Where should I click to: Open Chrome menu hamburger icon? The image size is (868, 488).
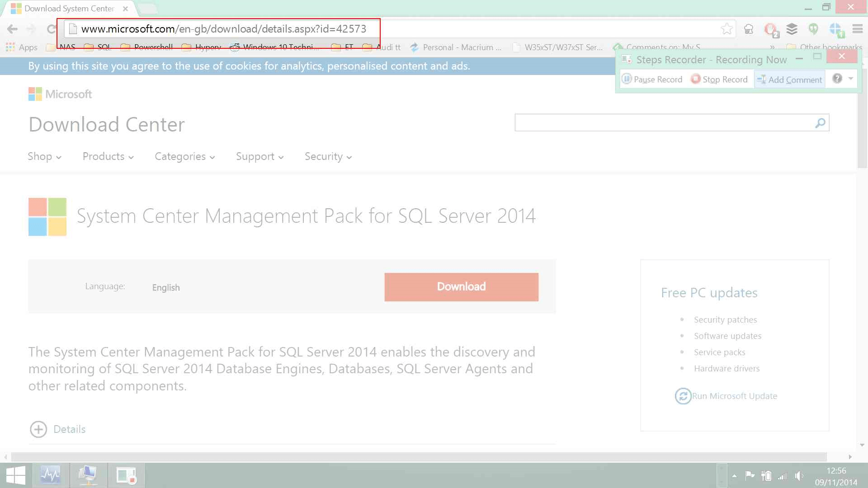pos(857,29)
